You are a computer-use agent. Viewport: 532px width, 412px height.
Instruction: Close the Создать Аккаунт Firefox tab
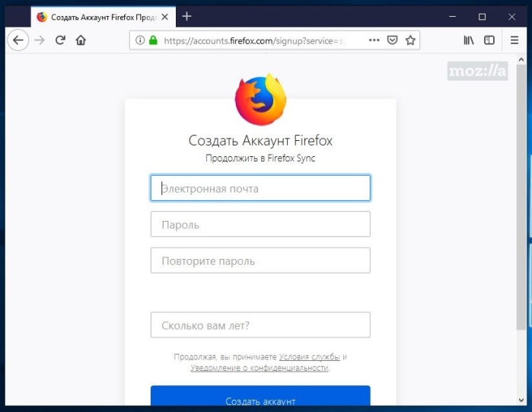coord(165,17)
